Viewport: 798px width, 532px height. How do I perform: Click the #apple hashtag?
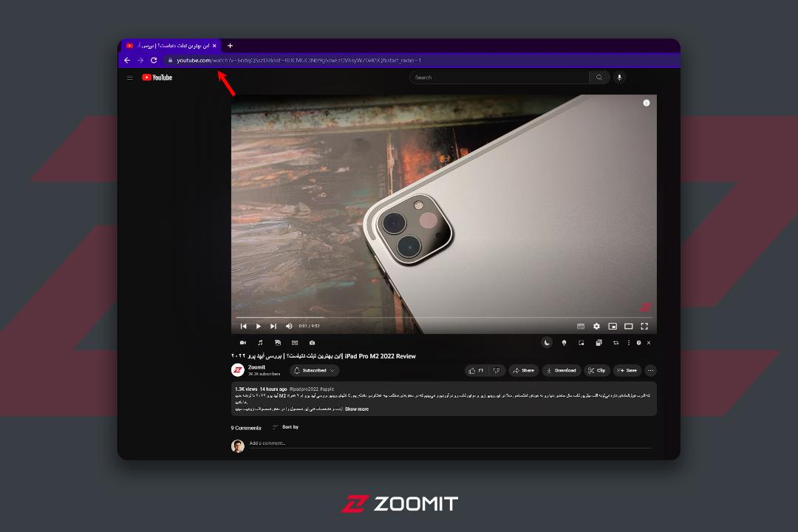click(x=327, y=389)
